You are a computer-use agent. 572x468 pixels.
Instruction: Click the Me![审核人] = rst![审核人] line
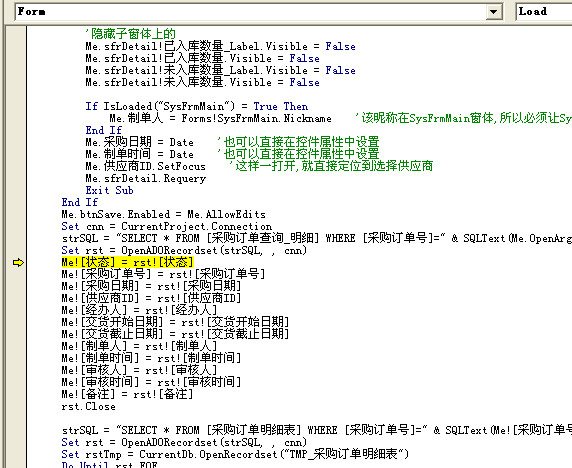click(x=139, y=370)
